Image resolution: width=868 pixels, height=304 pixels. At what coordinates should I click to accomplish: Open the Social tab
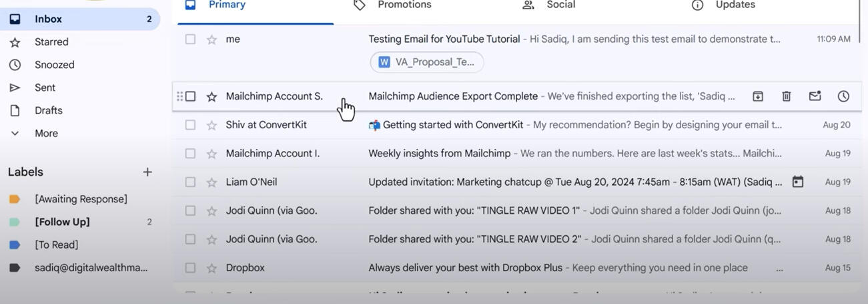560,5
